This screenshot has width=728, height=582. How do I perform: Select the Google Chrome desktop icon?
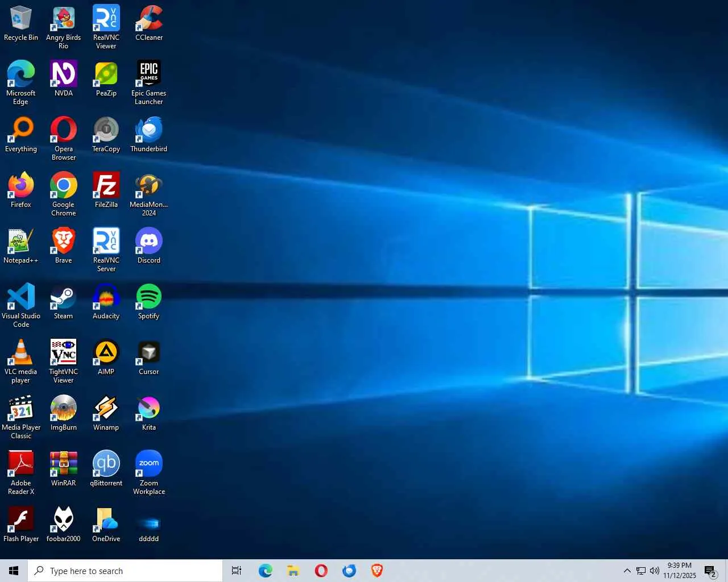(64, 194)
